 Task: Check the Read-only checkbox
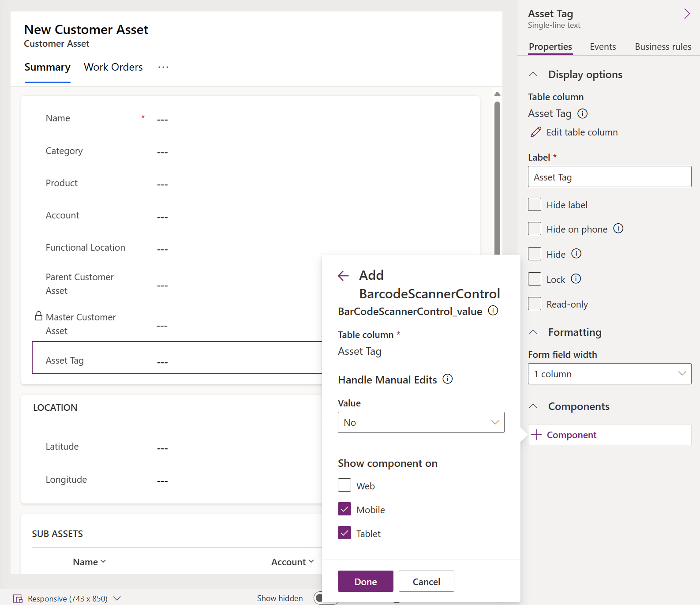click(535, 304)
